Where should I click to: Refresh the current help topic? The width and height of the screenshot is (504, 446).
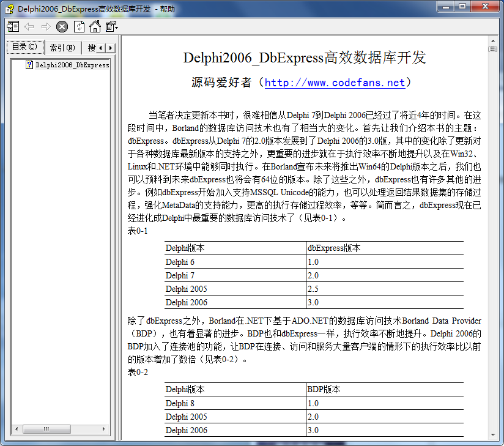(x=78, y=26)
